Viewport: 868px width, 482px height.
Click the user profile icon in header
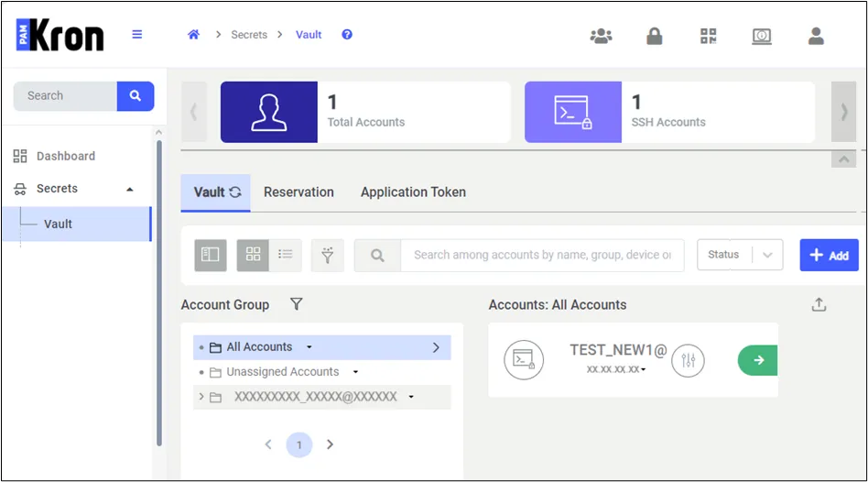click(x=816, y=36)
